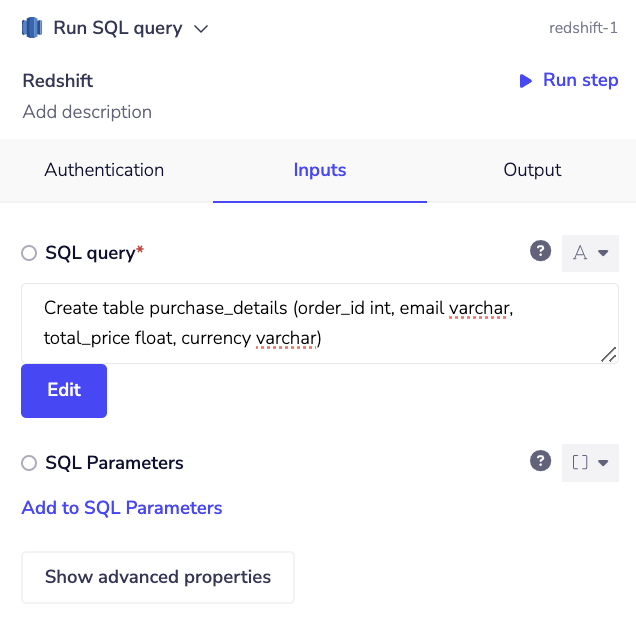This screenshot has width=636, height=642.
Task: Click the Run step play icon
Action: [526, 81]
